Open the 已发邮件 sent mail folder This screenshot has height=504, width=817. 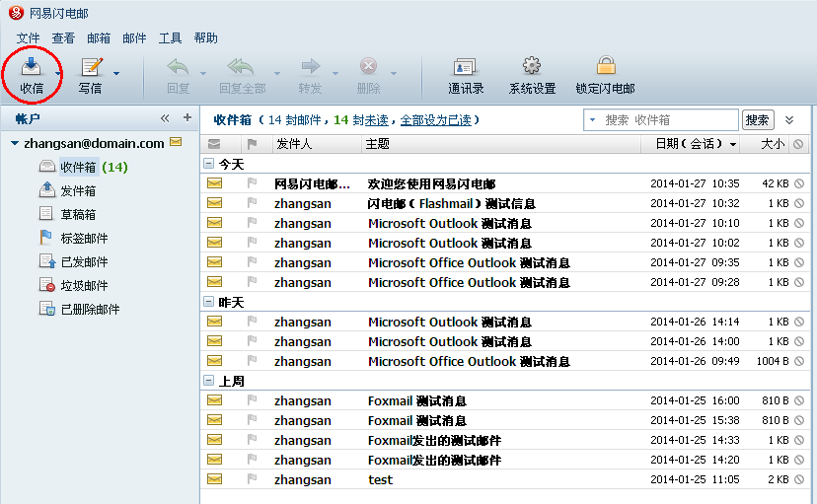coord(74,262)
